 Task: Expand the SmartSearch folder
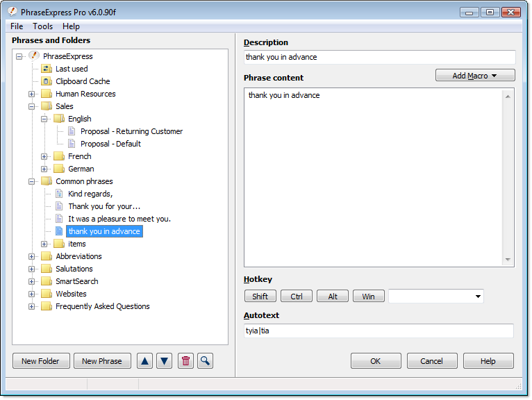click(x=31, y=281)
